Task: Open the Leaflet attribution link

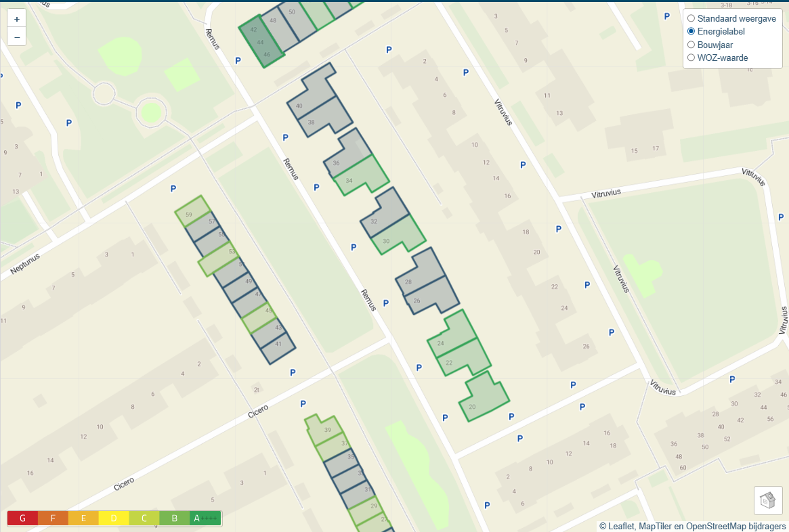Action: click(x=622, y=526)
